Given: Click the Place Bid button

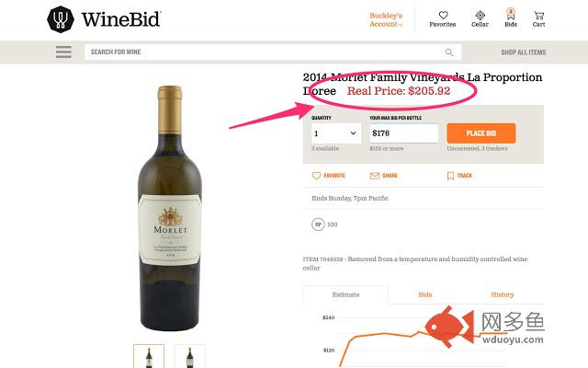Looking at the screenshot, I should [481, 133].
